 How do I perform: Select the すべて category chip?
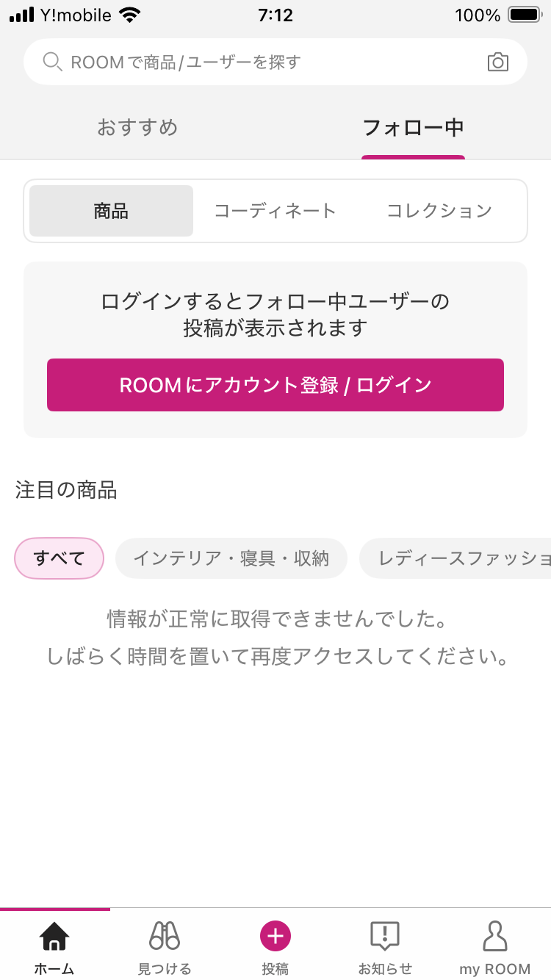(x=60, y=558)
